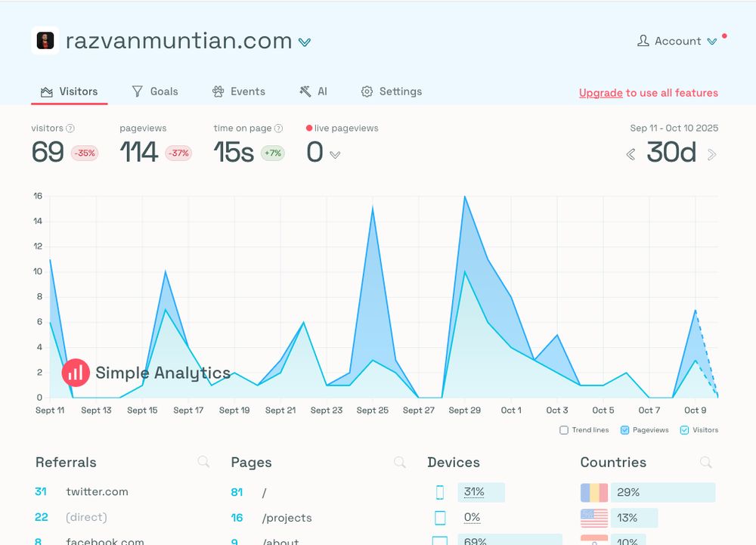This screenshot has width=756, height=545.
Task: Click the -35% visitors change badge
Action: pyautogui.click(x=85, y=153)
